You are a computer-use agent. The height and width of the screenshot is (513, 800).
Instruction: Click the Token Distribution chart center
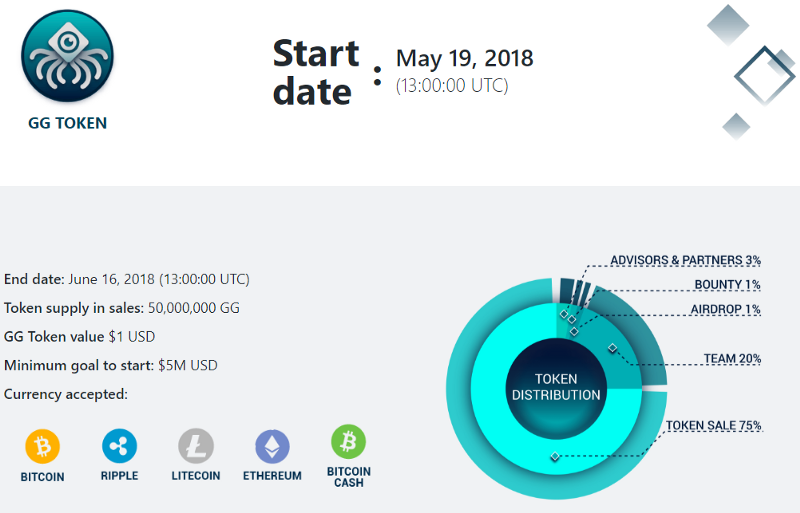pos(556,387)
